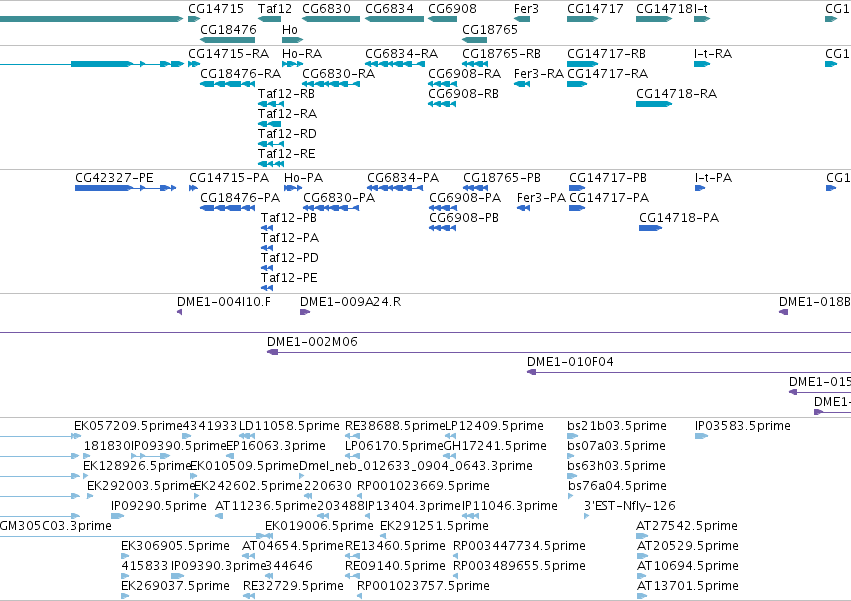Select protein I-t-PA
Screen dimensions: 851x601
pos(714,178)
